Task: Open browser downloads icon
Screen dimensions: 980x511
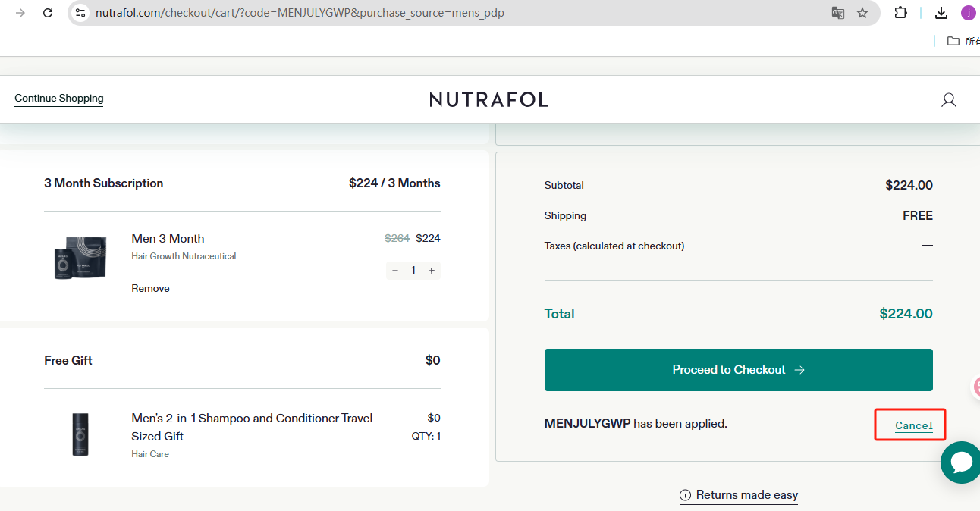Action: click(x=941, y=13)
